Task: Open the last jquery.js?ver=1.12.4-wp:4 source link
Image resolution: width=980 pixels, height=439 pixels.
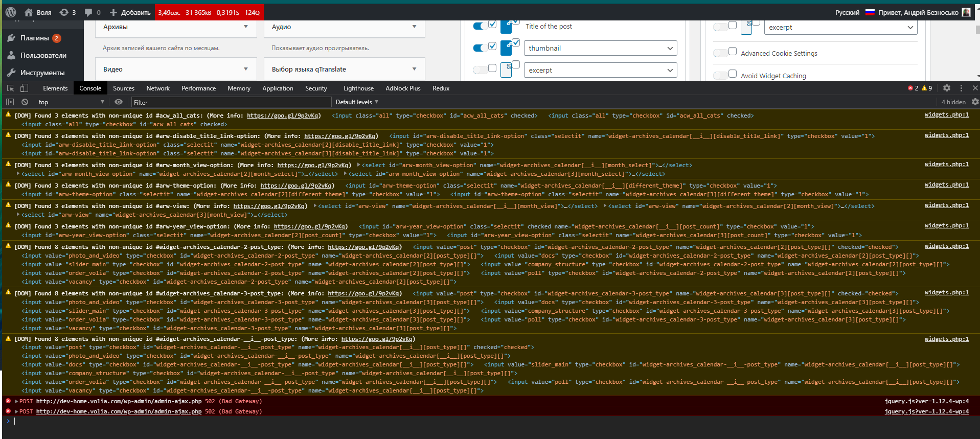Action: click(926, 411)
